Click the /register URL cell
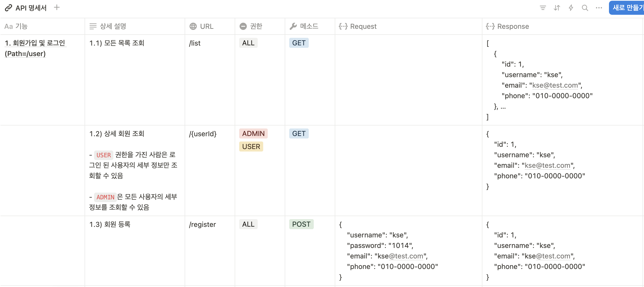Viewport: 644px width, 287px height. 202,224
